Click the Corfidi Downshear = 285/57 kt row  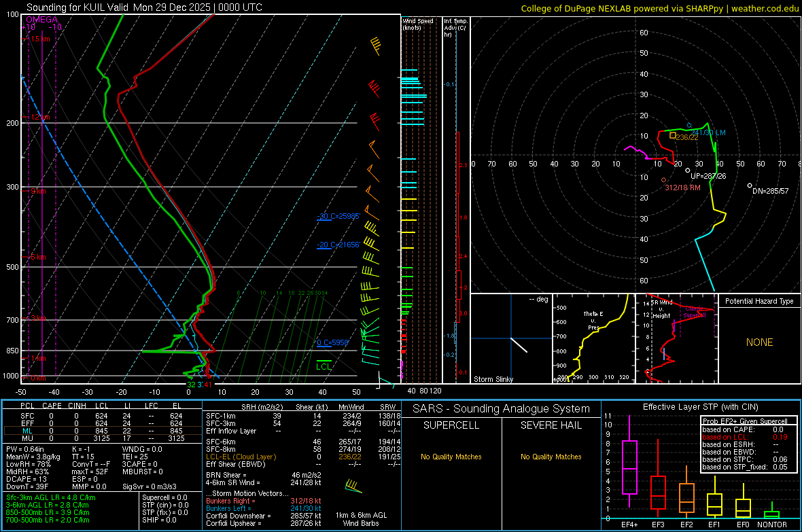pos(264,516)
